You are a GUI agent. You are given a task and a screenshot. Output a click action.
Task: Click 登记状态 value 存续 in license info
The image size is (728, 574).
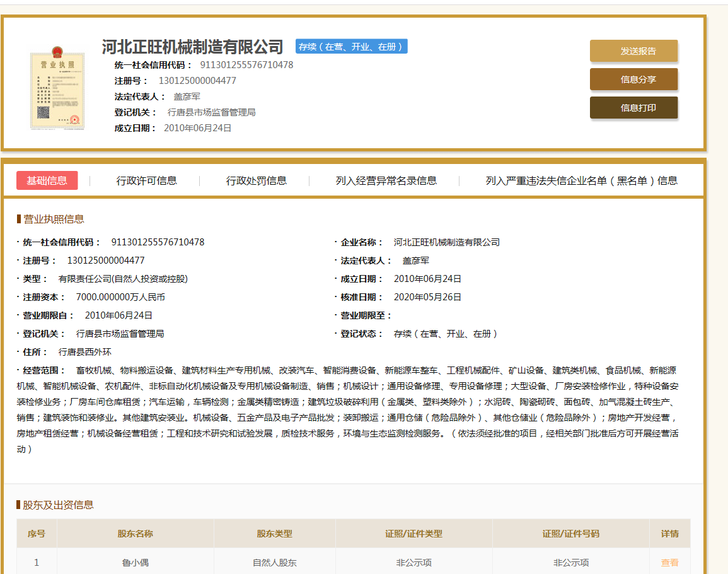(445, 334)
